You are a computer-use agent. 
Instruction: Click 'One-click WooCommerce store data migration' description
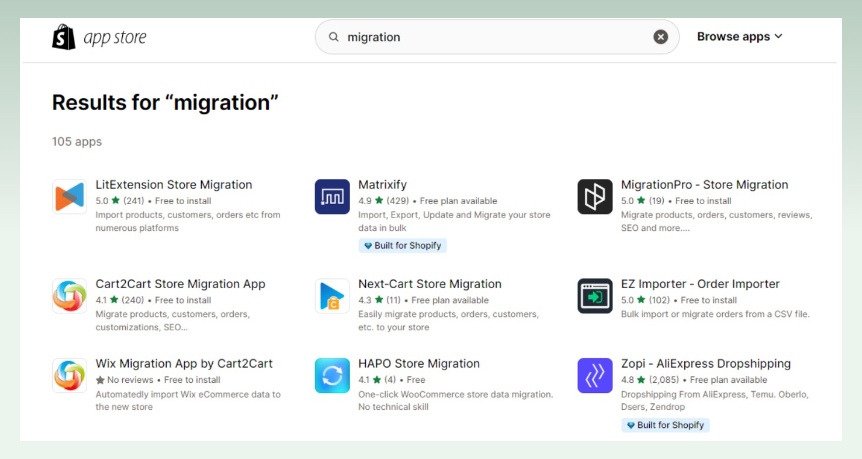click(x=456, y=401)
